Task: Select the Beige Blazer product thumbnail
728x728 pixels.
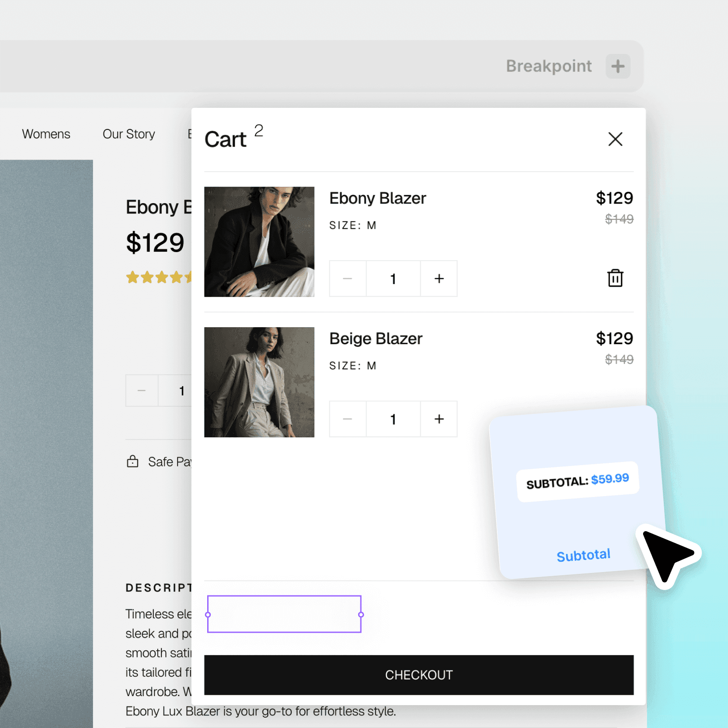Action: pos(259,382)
